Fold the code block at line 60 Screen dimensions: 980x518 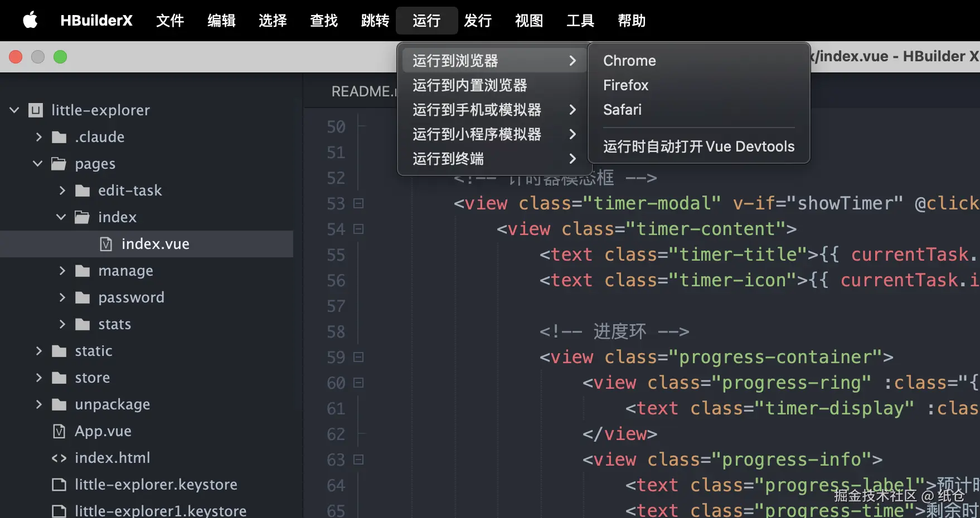pos(359,383)
